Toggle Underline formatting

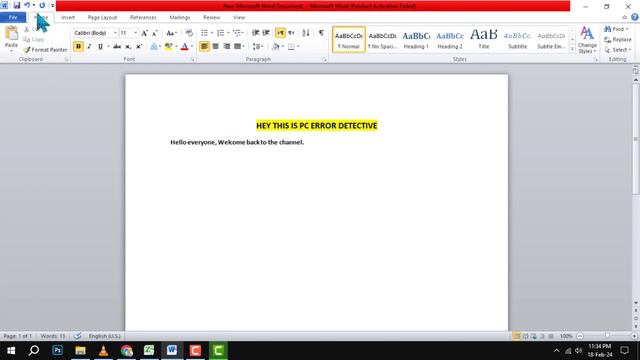pyautogui.click(x=100, y=47)
